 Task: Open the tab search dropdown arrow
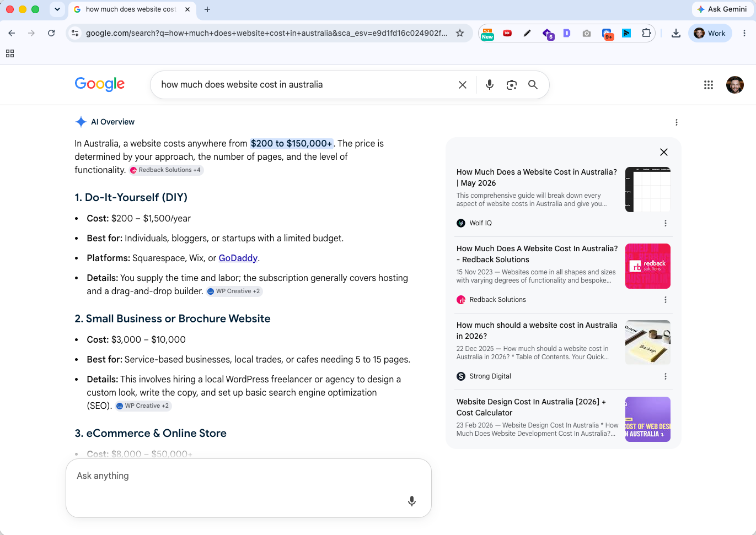click(x=57, y=9)
